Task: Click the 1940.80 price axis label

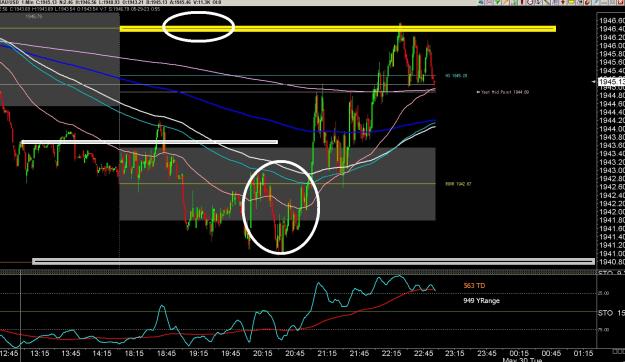Action: pyautogui.click(x=612, y=262)
